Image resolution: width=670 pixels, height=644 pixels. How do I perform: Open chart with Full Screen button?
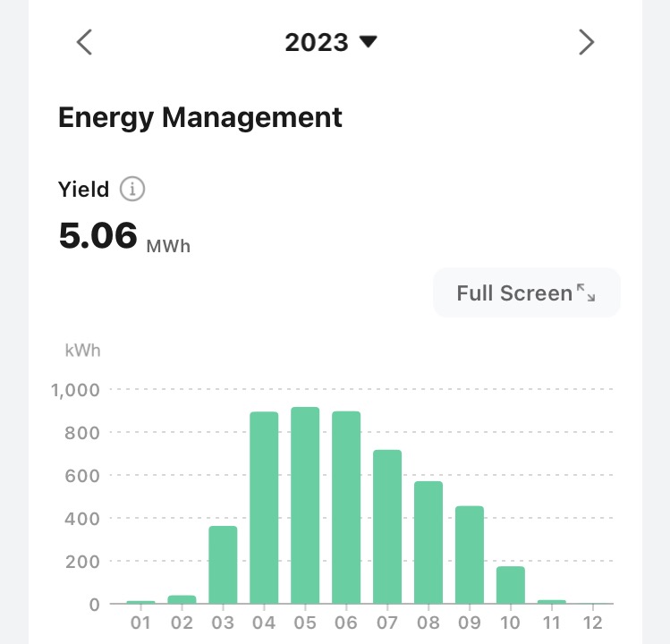tap(526, 292)
